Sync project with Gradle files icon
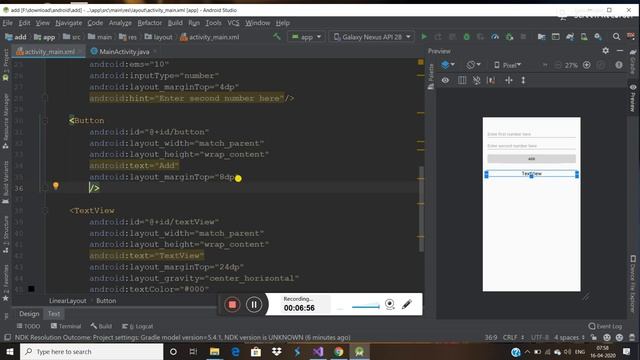This screenshot has width=640, height=360. pyautogui.click(x=570, y=37)
